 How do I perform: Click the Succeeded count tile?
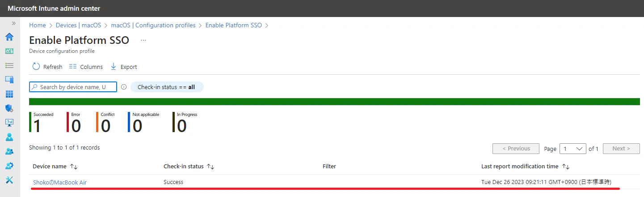click(42, 122)
